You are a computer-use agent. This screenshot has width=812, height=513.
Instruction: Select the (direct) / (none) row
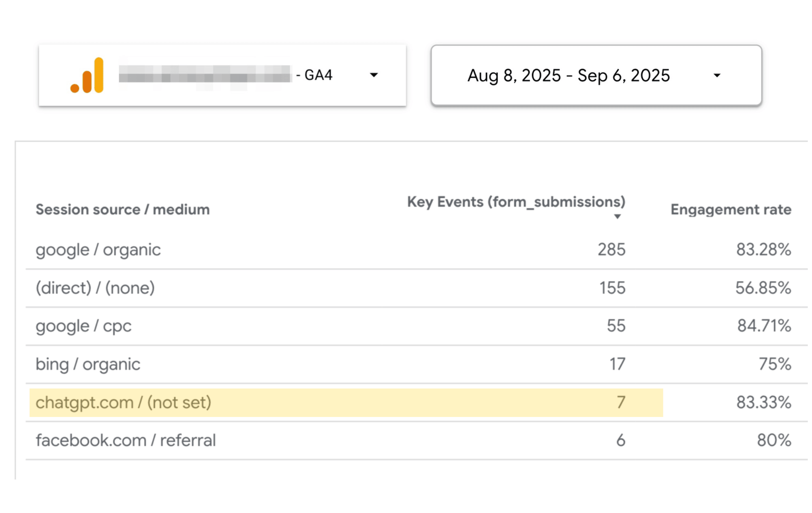point(416,288)
